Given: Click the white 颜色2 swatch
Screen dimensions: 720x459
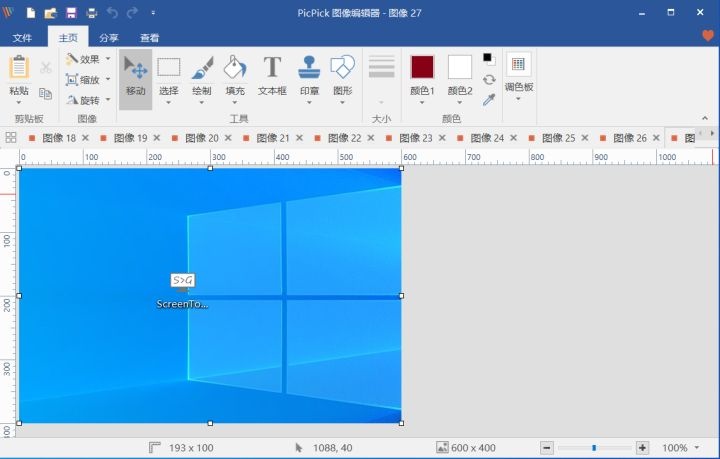Looking at the screenshot, I should coord(460,67).
